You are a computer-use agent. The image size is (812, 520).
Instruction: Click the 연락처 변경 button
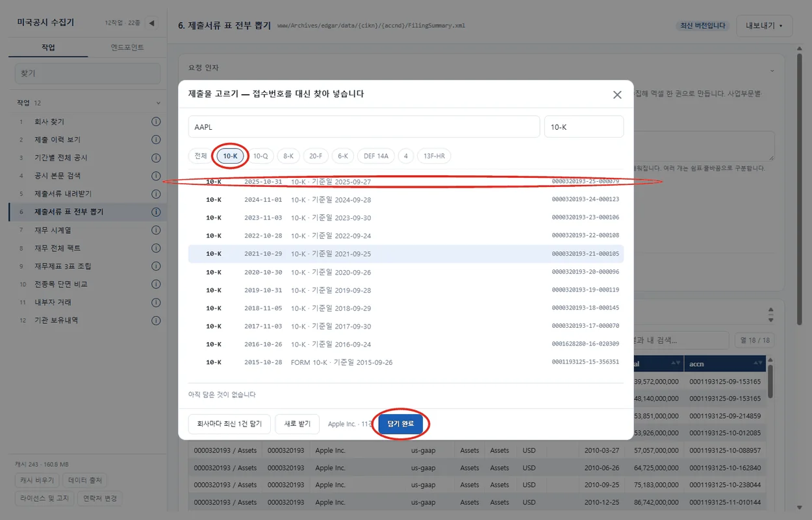pos(99,499)
